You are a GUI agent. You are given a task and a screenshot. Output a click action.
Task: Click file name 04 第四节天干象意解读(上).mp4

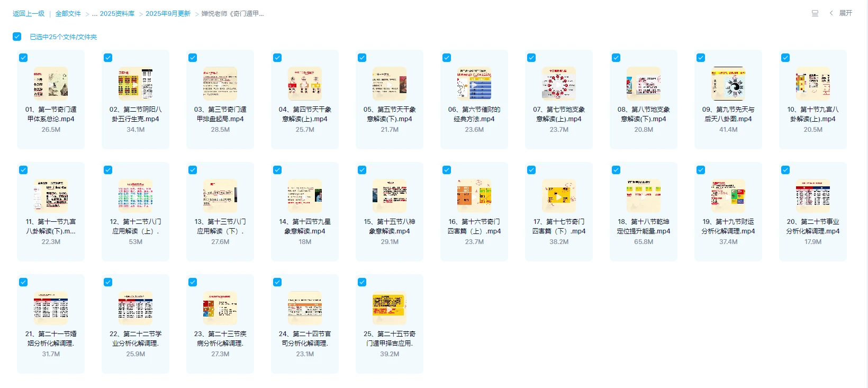pos(305,114)
